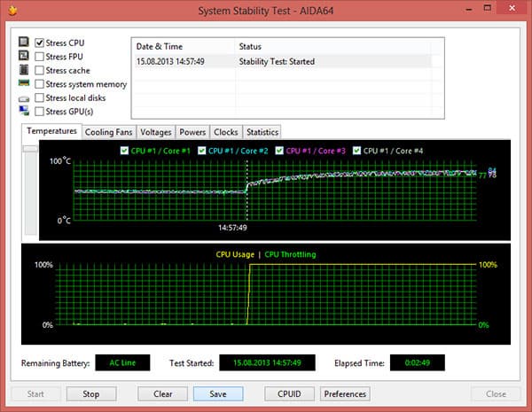Screen dimensions: 532x412
Task: Click the Save button
Action: [218, 393]
